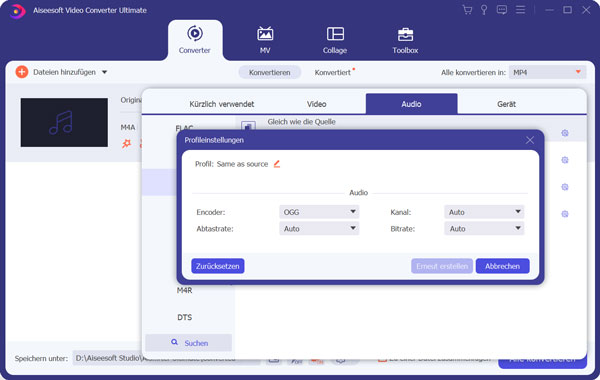Click the pencil icon to rename profile
The image size is (600, 380).
(x=277, y=164)
